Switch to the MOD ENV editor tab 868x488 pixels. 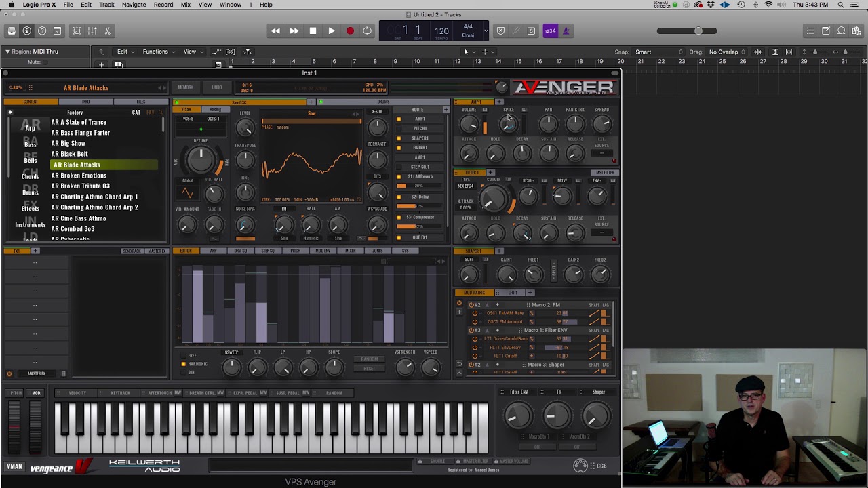[323, 251]
